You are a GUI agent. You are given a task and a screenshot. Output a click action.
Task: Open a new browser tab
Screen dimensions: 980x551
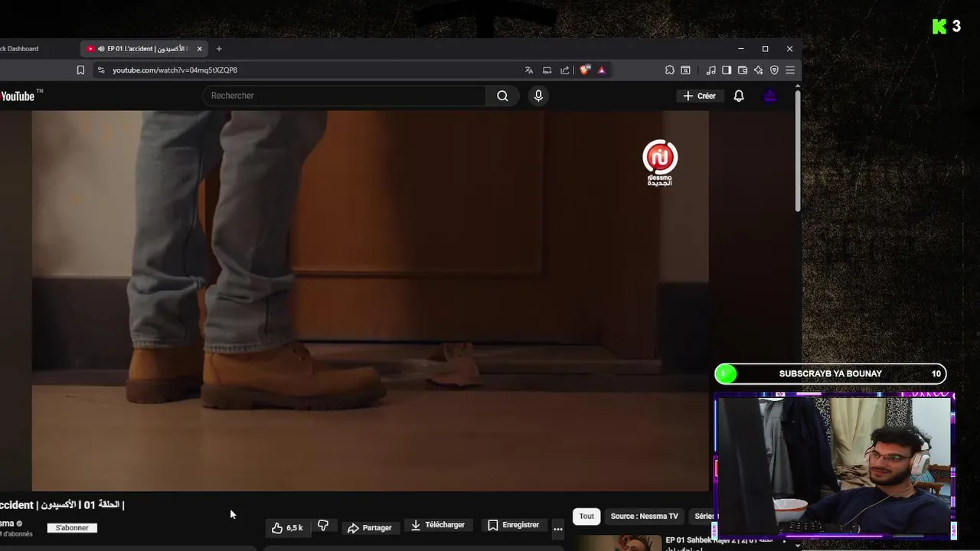[x=219, y=48]
